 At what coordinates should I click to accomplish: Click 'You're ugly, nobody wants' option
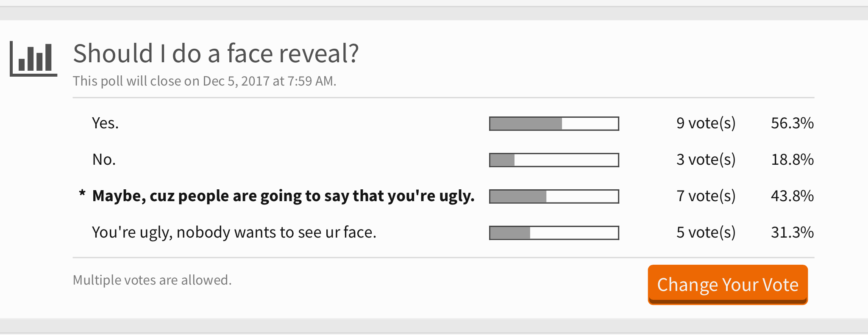tap(234, 233)
